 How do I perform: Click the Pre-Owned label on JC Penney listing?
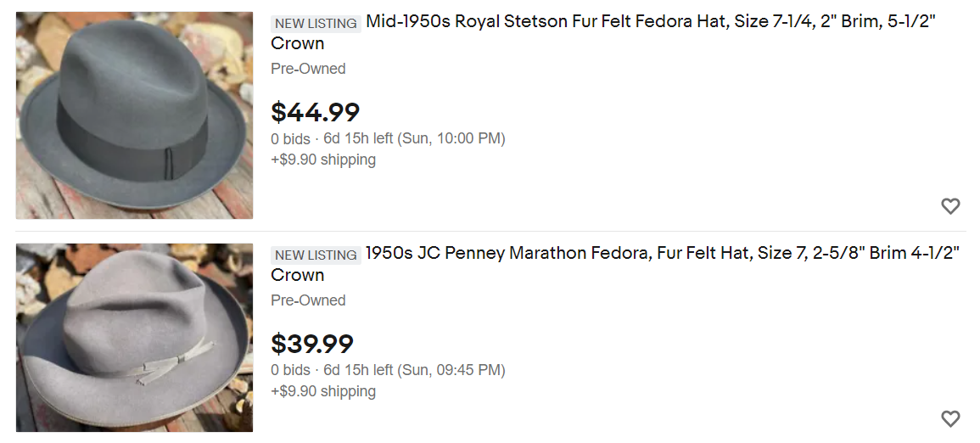pyautogui.click(x=308, y=300)
